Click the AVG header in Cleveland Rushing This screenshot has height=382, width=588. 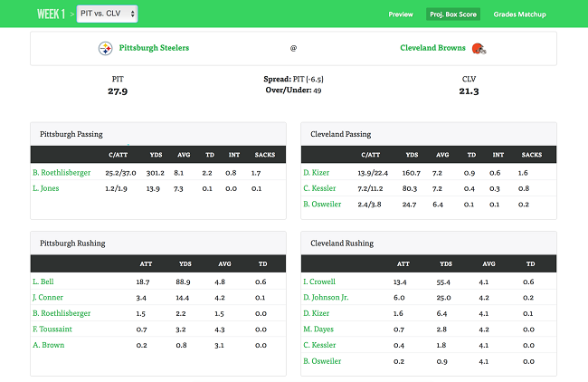coord(488,263)
